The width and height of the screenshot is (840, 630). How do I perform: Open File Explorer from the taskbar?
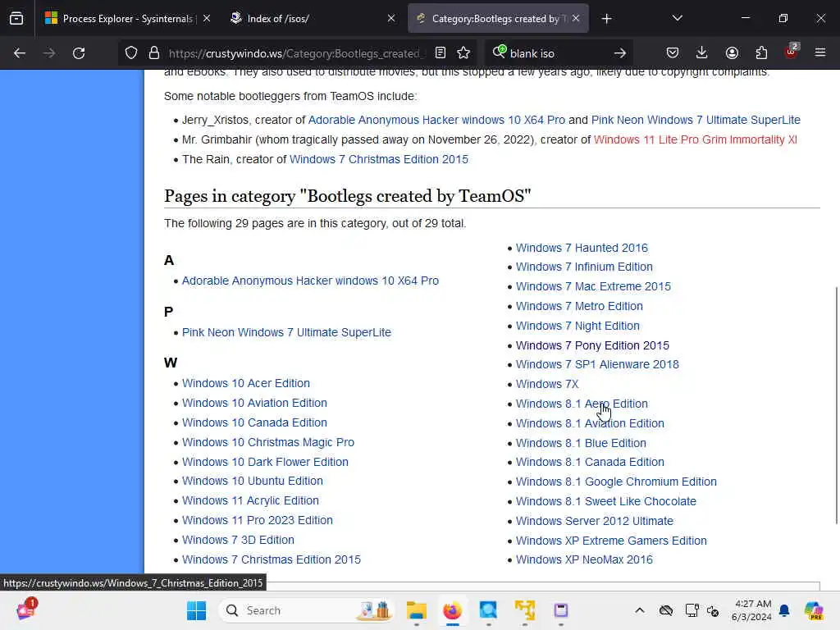[x=416, y=610]
